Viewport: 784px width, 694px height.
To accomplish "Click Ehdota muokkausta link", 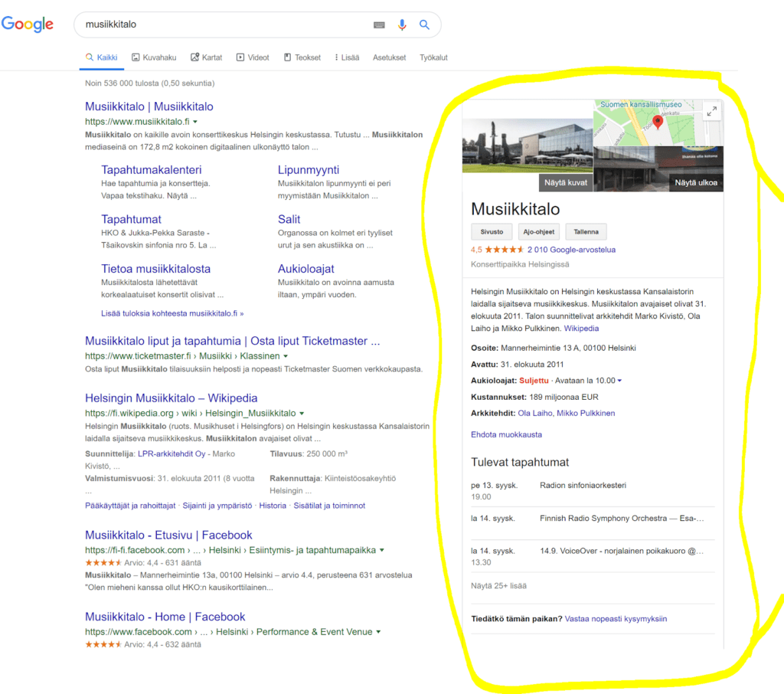I will pos(506,435).
